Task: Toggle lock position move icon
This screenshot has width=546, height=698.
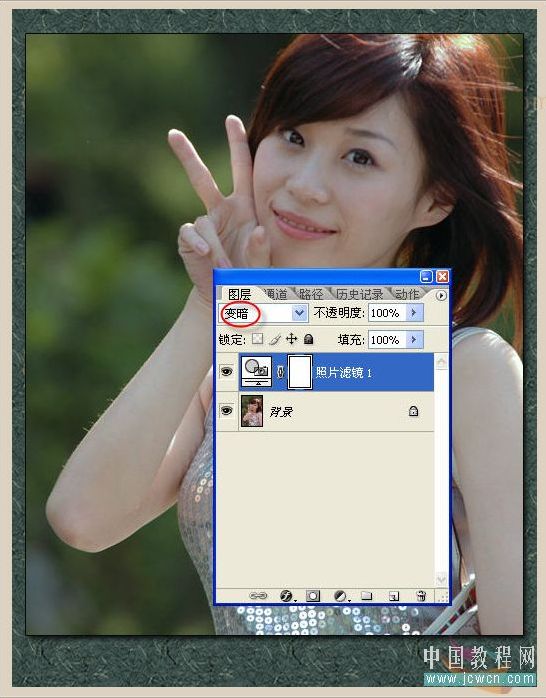Action: click(x=291, y=339)
